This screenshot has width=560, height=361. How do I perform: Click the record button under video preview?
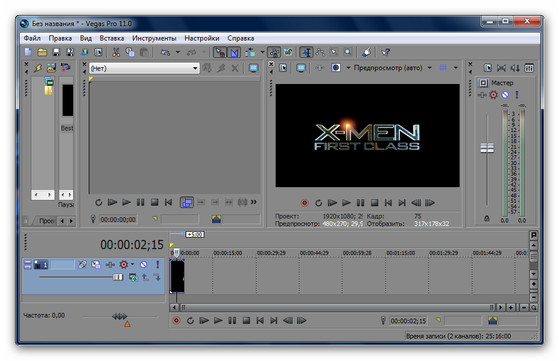tap(304, 203)
